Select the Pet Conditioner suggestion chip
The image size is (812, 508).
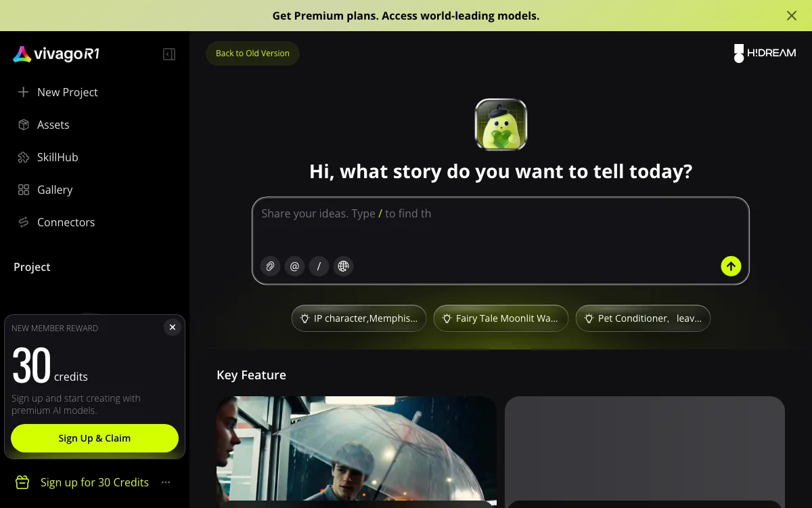pyautogui.click(x=643, y=318)
